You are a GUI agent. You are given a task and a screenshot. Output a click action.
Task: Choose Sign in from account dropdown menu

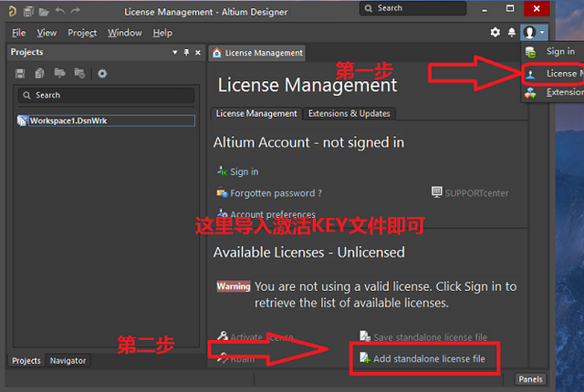click(x=560, y=51)
